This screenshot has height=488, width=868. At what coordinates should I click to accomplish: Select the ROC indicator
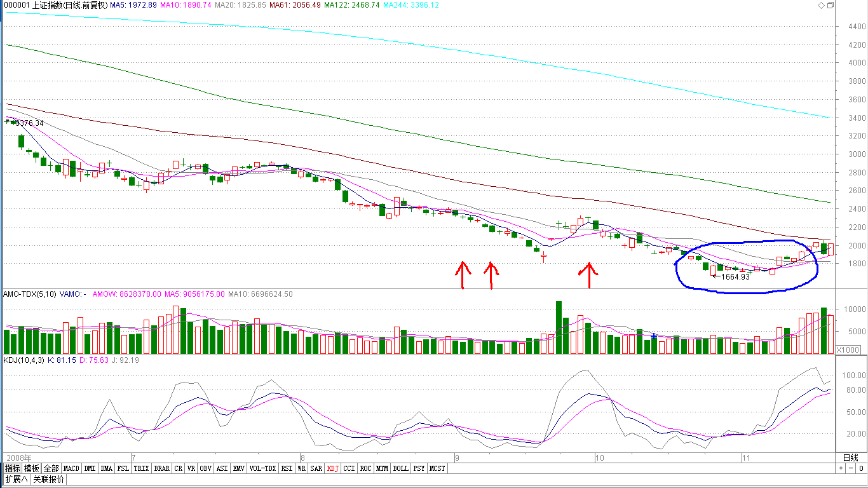365,468
